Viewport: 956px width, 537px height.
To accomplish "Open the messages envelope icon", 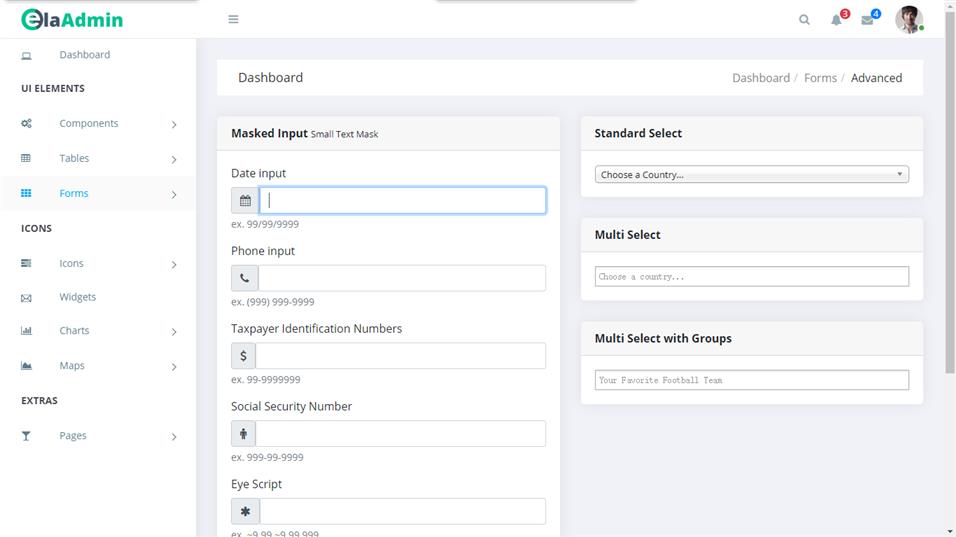I will pyautogui.click(x=867, y=20).
